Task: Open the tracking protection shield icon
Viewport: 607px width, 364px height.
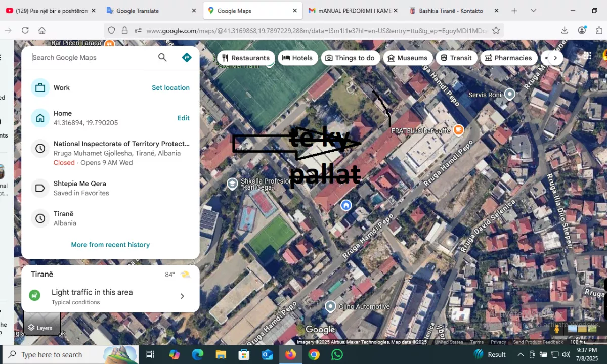Action: point(112,31)
